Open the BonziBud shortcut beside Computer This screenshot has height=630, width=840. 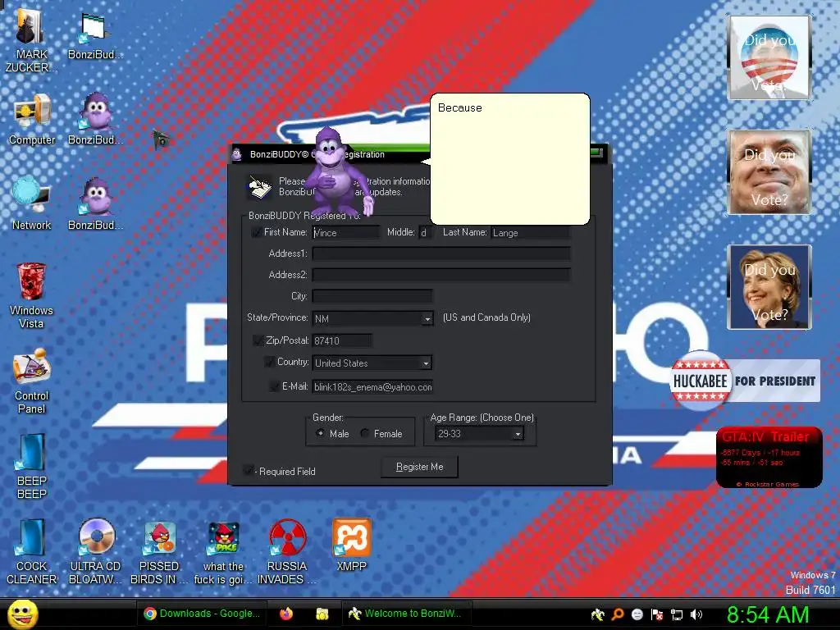95,119
